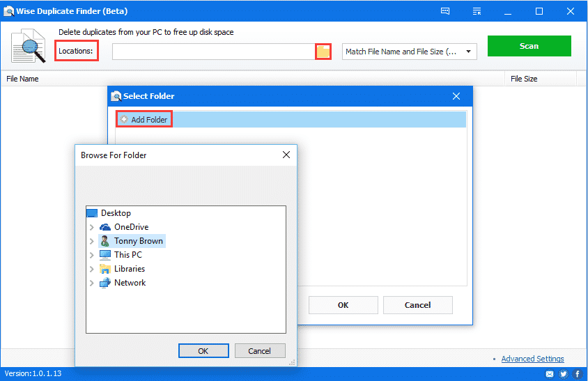Select This PC label in folder tree
588x381 pixels.
point(128,255)
